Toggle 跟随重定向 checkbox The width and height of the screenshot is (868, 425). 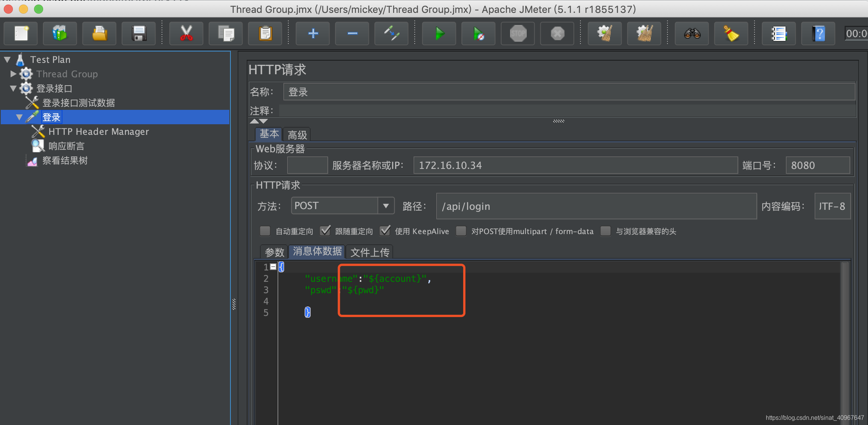[325, 231]
